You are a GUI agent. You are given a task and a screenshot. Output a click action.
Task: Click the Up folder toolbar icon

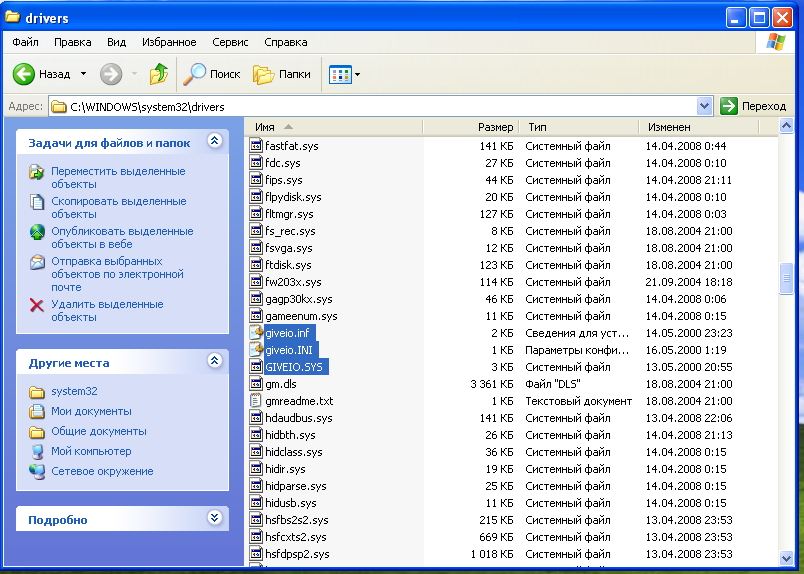tap(158, 74)
